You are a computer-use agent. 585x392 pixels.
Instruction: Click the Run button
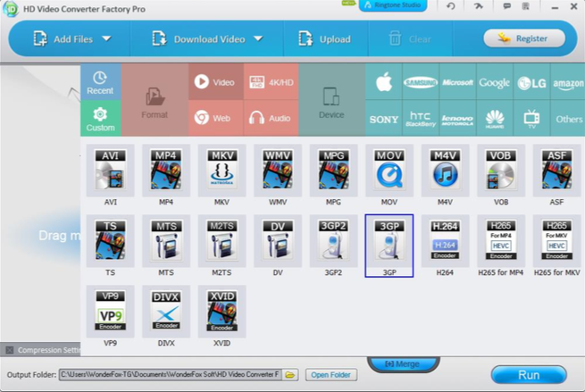point(528,375)
